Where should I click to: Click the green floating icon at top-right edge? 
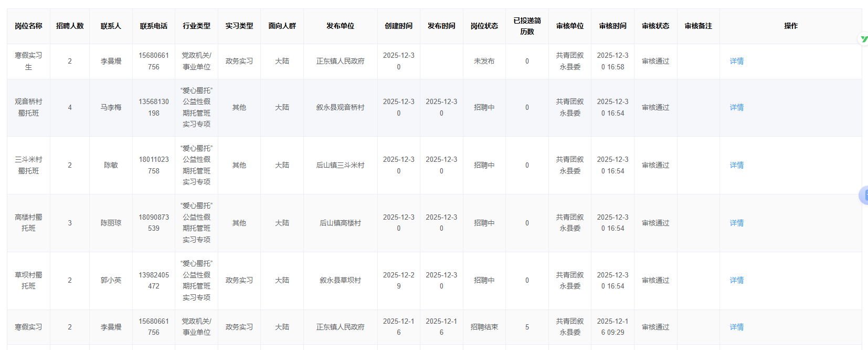(x=863, y=39)
